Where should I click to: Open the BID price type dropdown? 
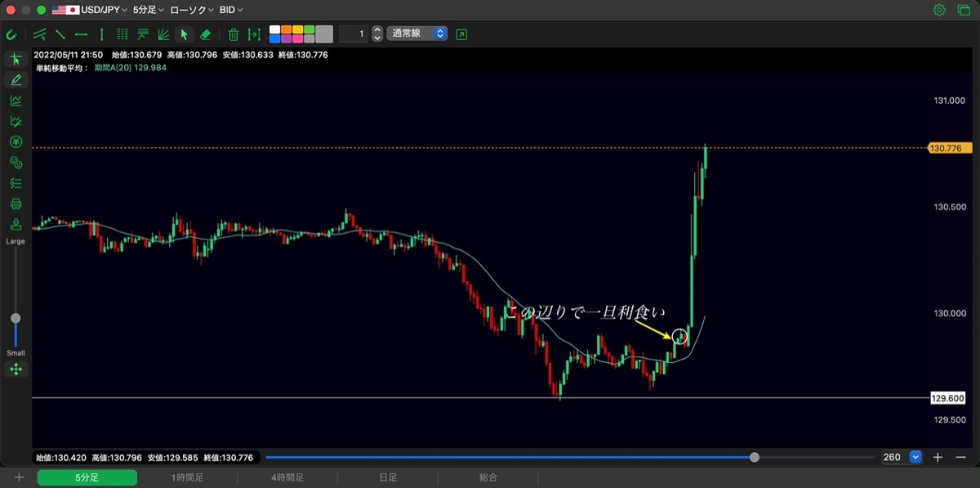[x=231, y=10]
